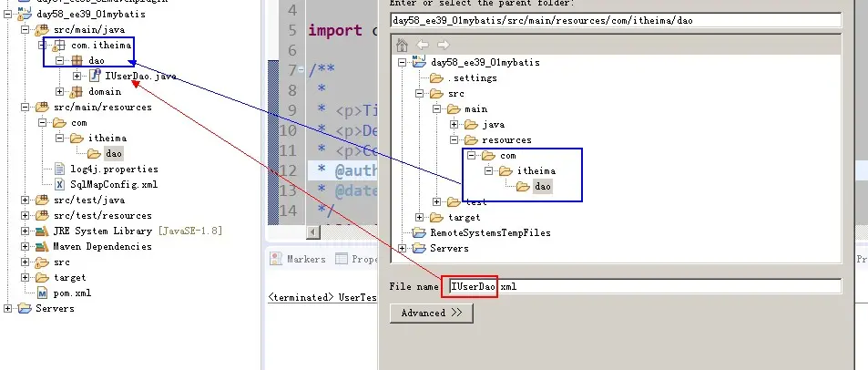868x370 pixels.
Task: Click the pom.xml Maven file icon
Action: coord(43,293)
